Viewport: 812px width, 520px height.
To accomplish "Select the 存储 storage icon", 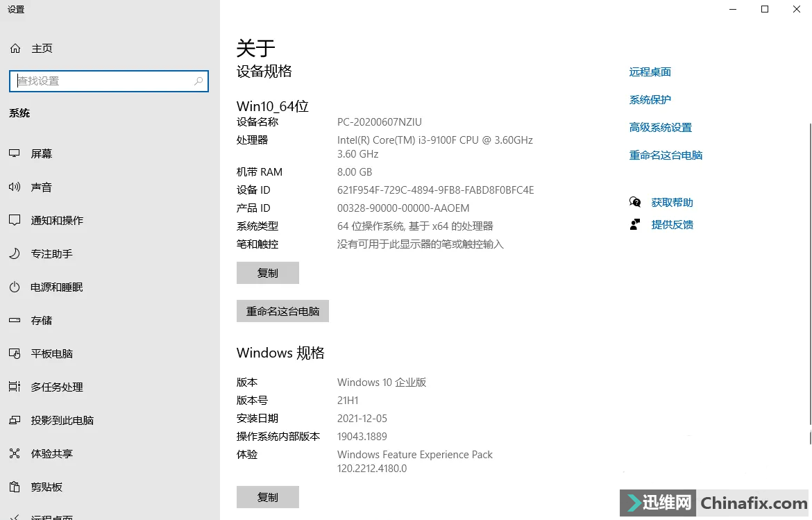I will tap(15, 320).
